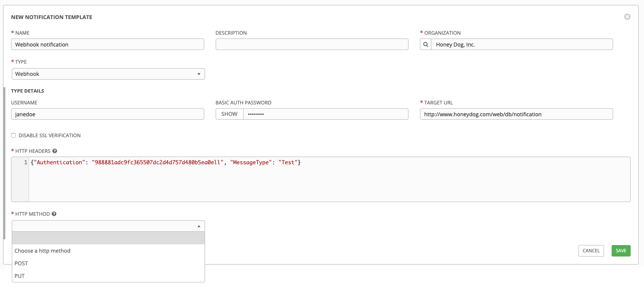Open HTTP Method help tooltip icon
This screenshot has width=644, height=287.
coord(54,214)
